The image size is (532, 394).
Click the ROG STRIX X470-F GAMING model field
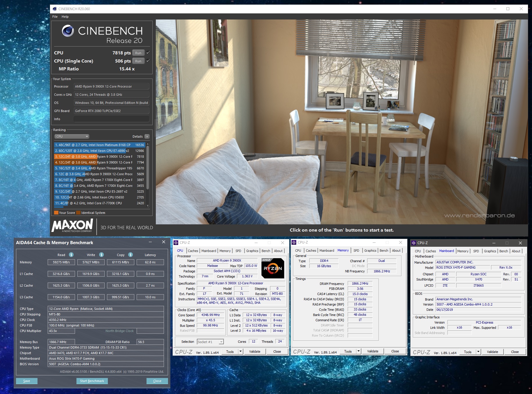[462, 267]
